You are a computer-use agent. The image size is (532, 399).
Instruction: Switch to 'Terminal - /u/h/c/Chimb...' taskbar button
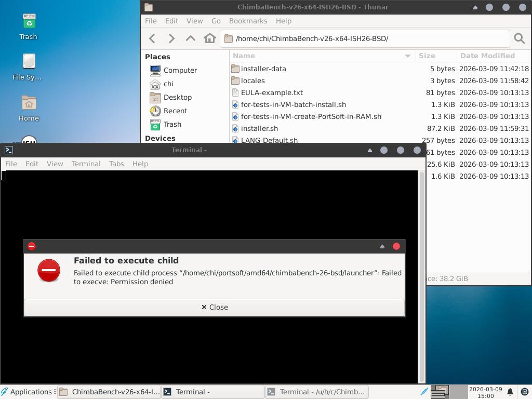point(316,392)
